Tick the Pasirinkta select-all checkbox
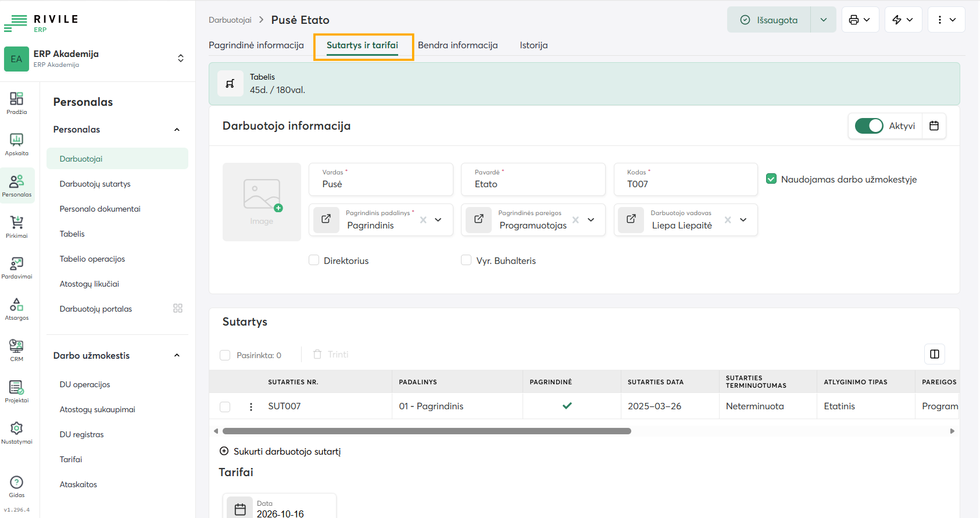The image size is (980, 518). pos(225,355)
